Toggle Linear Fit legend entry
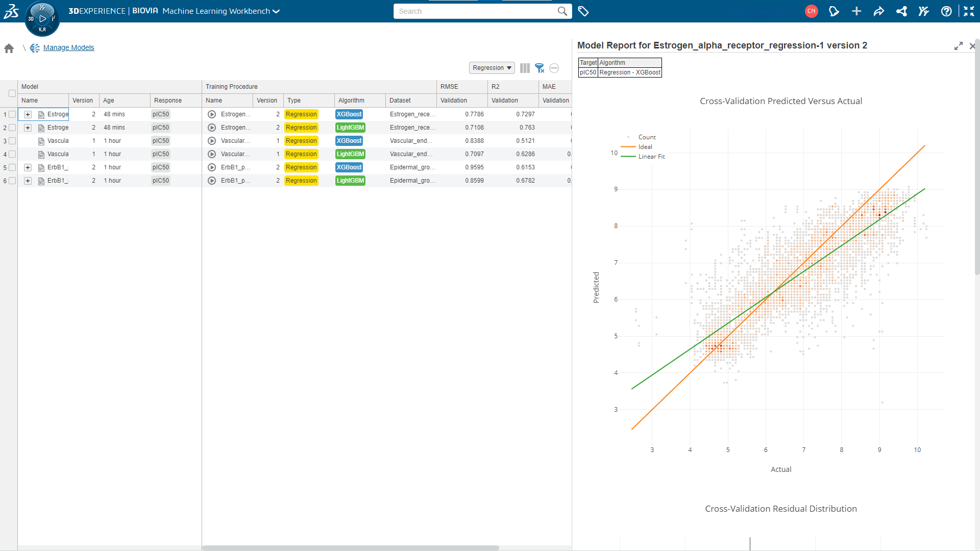The height and width of the screenshot is (551, 980). pos(651,157)
